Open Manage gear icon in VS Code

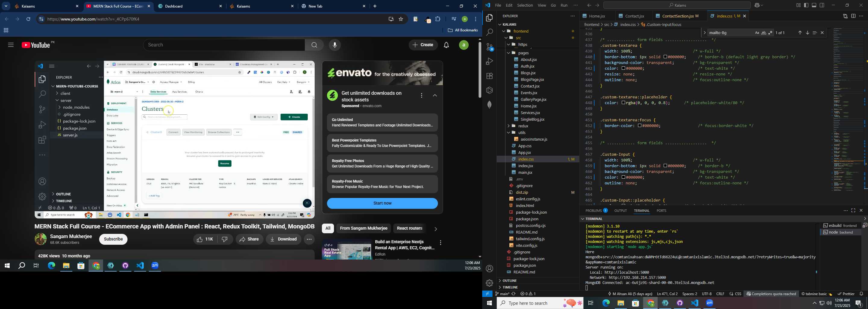point(489,283)
